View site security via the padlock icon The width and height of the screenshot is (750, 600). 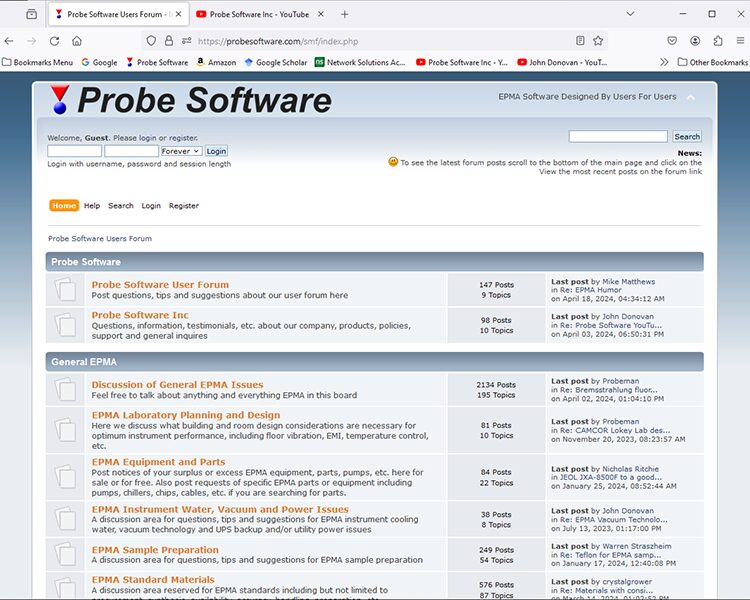[169, 41]
